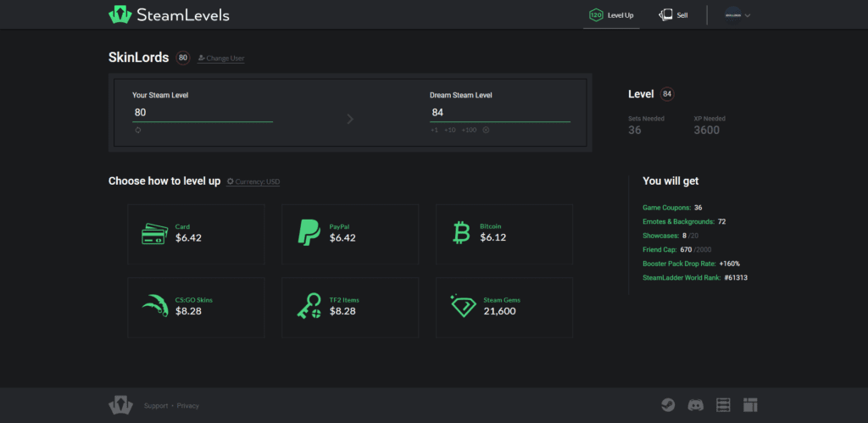This screenshot has width=868, height=423.
Task: Click the credit card icon
Action: (x=155, y=234)
